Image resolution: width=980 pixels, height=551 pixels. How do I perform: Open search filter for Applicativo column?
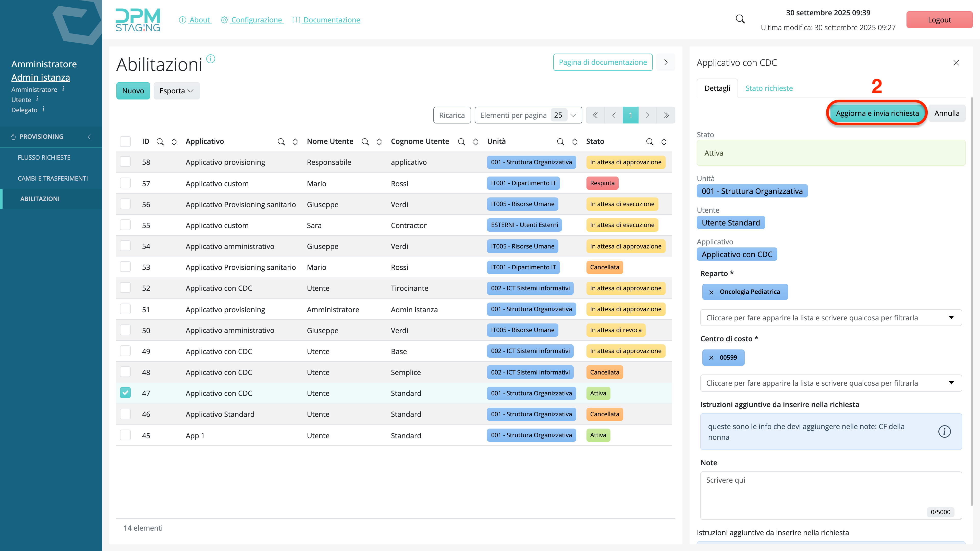[x=281, y=142]
